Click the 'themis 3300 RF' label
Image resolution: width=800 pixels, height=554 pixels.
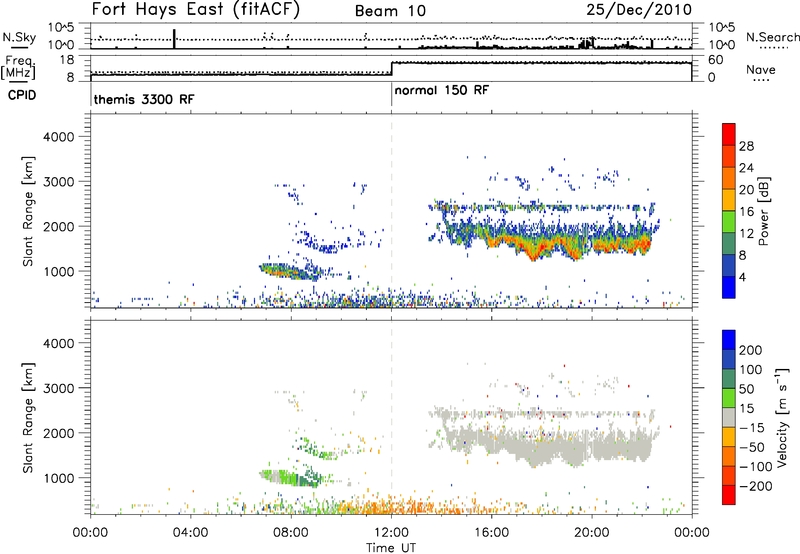144,99
